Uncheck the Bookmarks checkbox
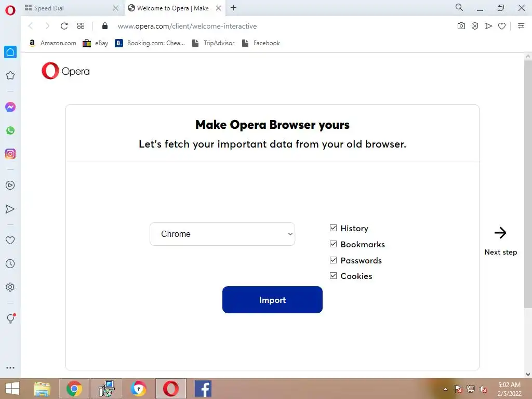This screenshot has width=532, height=399. 333,244
